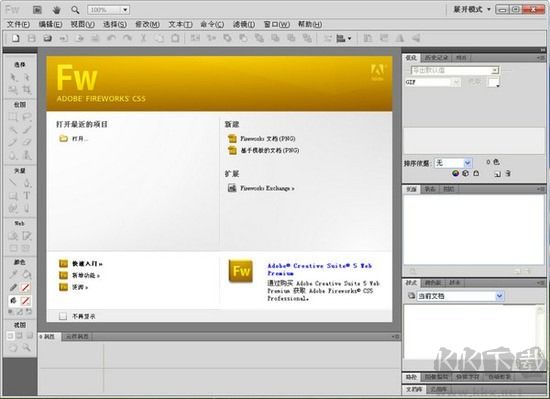Click the color wheel icon in Optimize panel
The width and height of the screenshot is (550, 399).
[455, 173]
